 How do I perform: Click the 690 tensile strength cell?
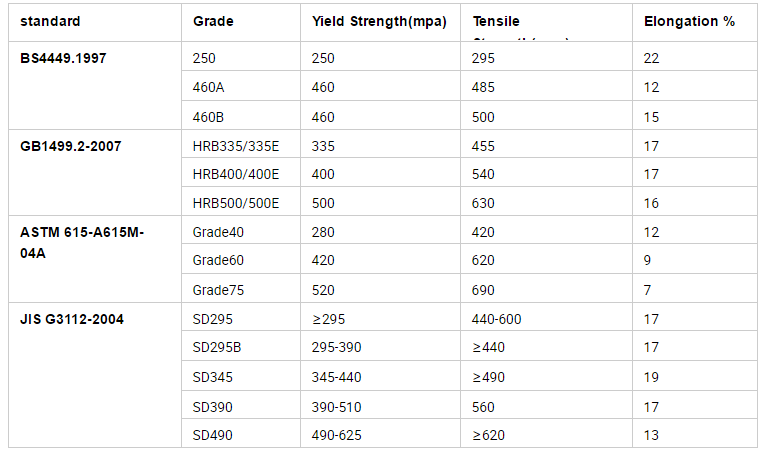(x=546, y=289)
